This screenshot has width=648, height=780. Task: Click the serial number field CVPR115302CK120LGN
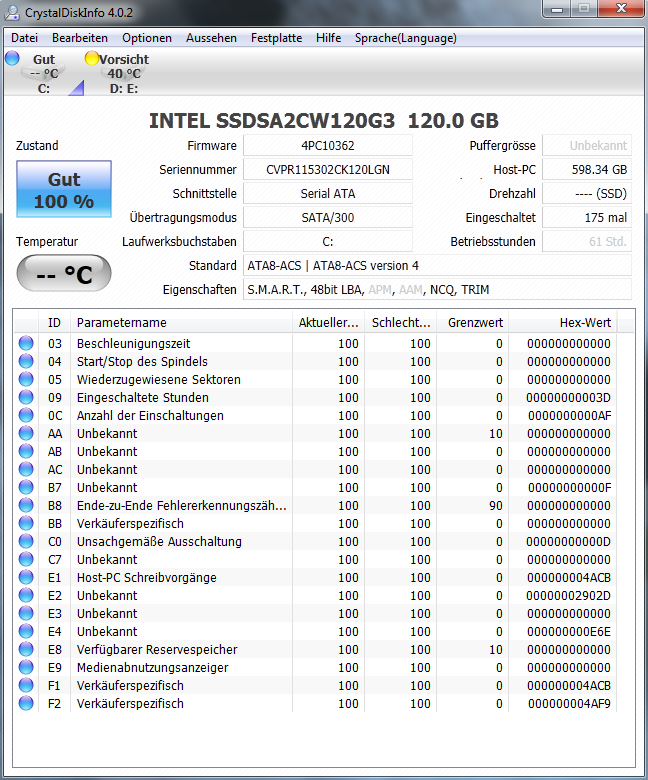(328, 169)
